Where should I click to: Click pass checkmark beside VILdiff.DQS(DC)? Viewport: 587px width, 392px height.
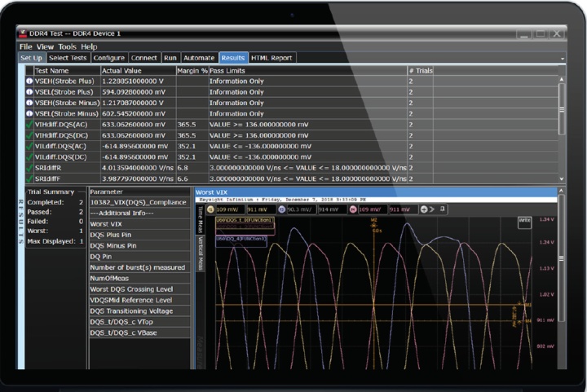29,156
